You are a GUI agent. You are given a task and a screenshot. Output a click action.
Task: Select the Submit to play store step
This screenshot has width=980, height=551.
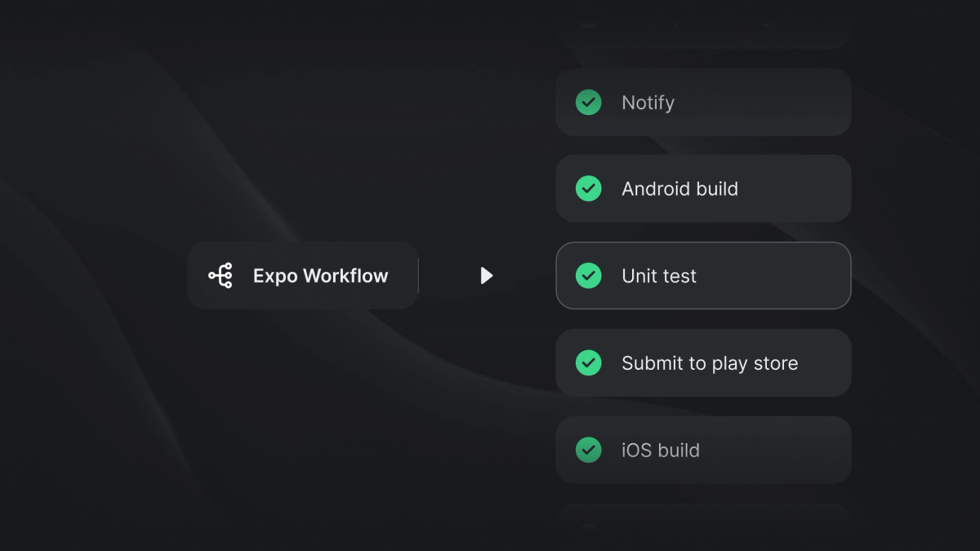pyautogui.click(x=703, y=362)
